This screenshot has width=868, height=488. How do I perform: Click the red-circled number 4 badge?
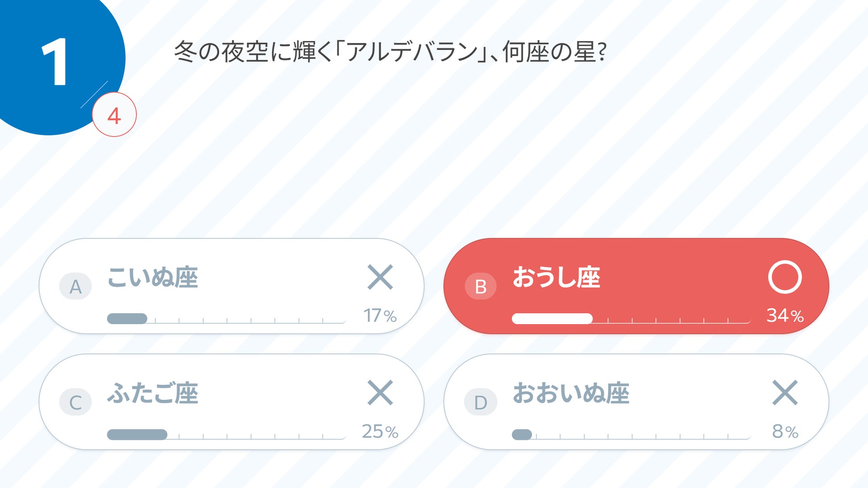114,115
